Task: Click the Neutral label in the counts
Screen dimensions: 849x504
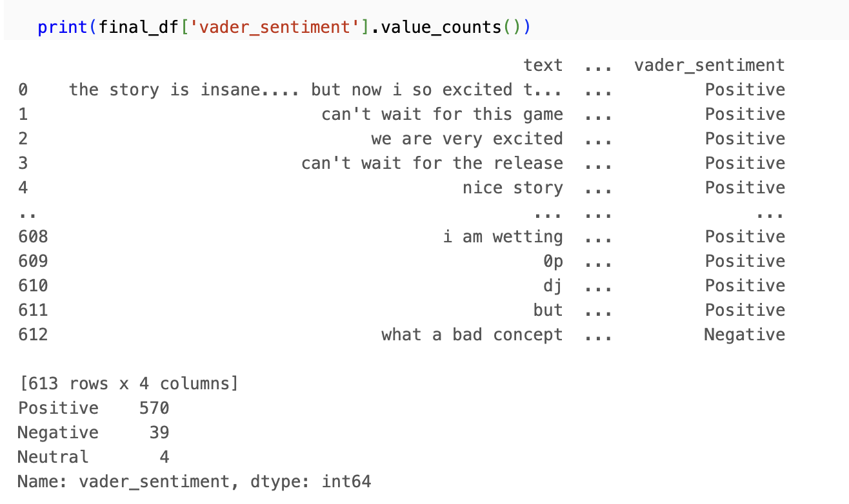Action: pos(53,457)
